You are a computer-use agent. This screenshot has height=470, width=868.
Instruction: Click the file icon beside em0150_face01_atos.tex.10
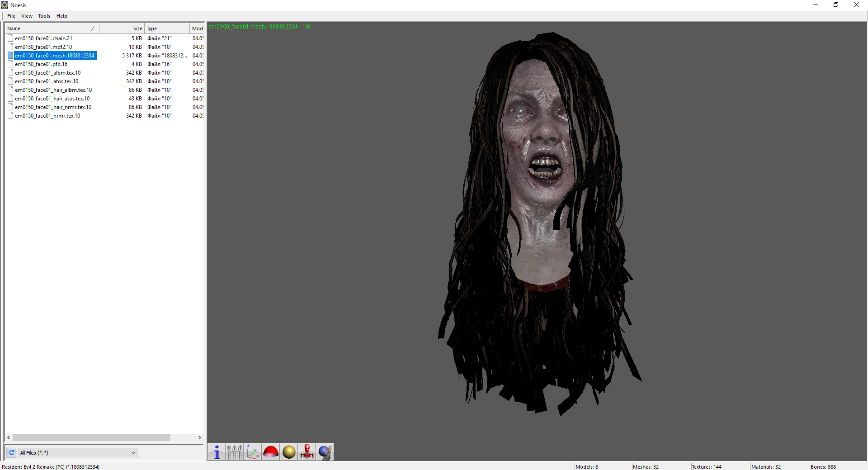10,81
